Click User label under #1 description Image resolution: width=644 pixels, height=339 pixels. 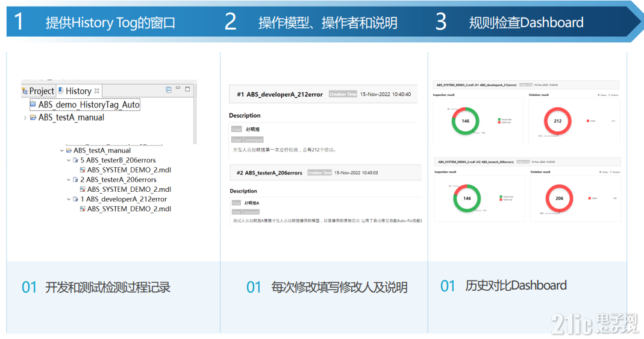coord(237,129)
